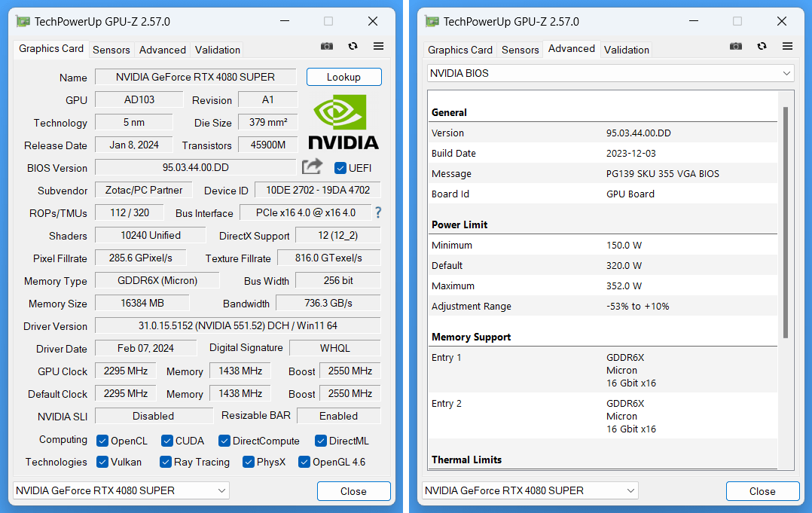
Task: Toggle the CUDA checkbox
Action: tap(166, 441)
